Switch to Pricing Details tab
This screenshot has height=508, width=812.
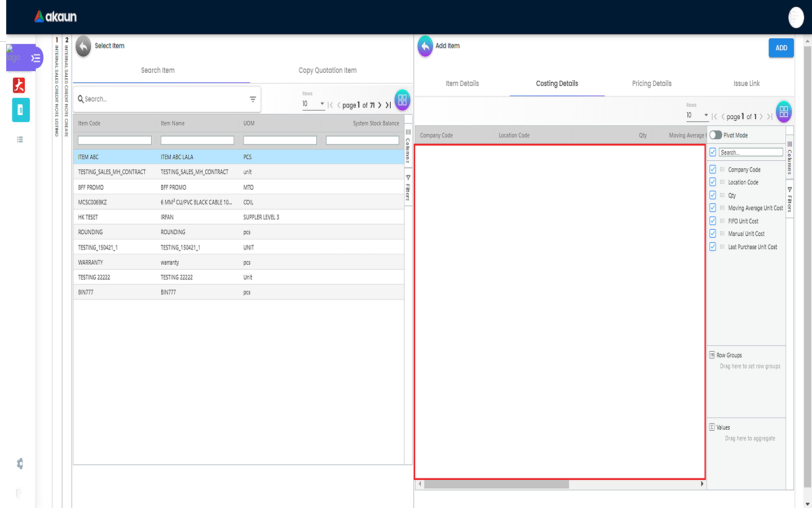(x=651, y=84)
